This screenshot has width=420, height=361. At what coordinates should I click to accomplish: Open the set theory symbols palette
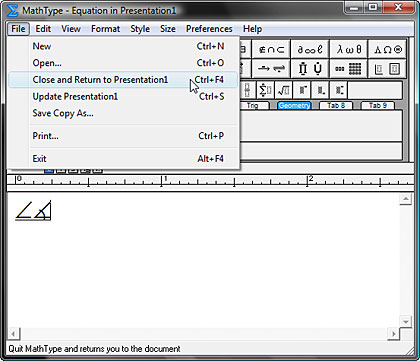click(271, 50)
